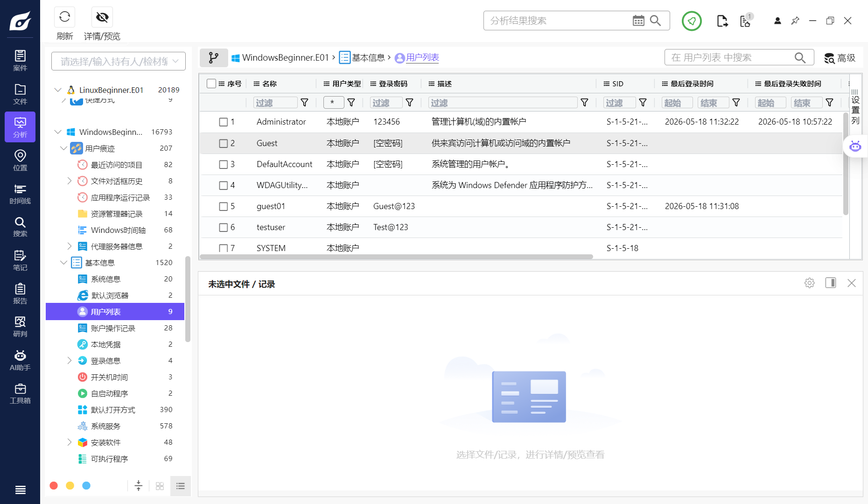Click the 设置列 column settings button
This screenshot has height=504, width=868.
click(x=855, y=107)
